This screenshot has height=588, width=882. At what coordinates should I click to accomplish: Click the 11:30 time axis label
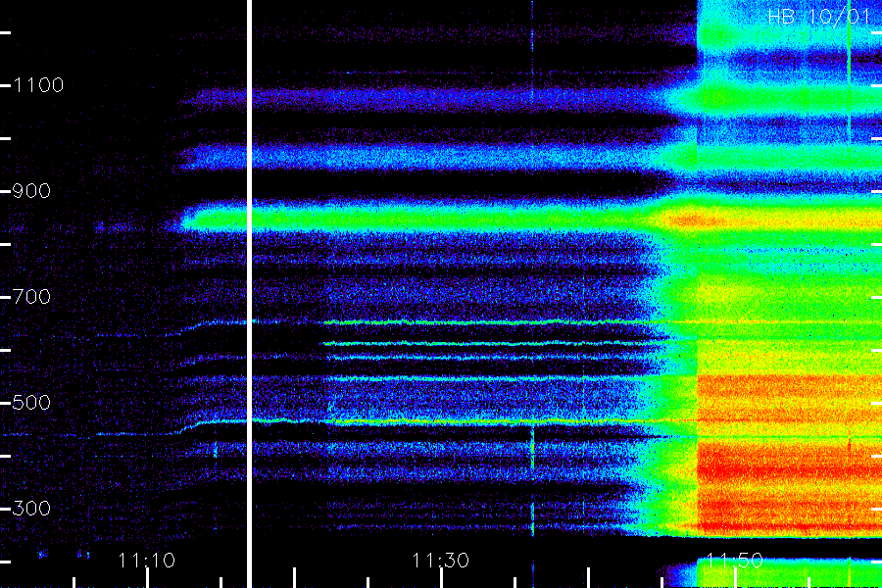[440, 561]
